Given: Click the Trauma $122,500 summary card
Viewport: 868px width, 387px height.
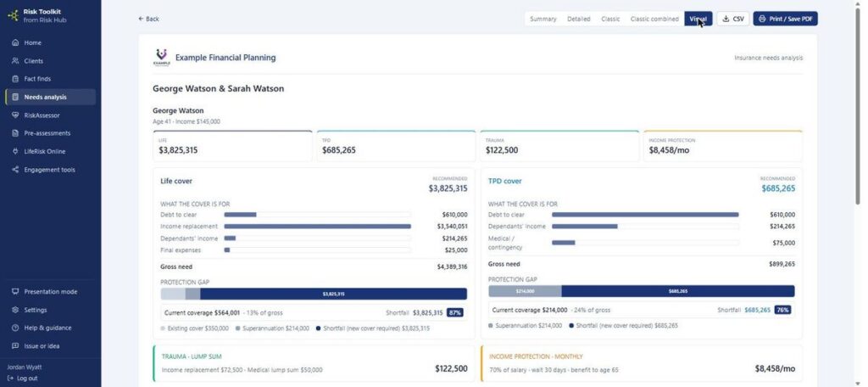Looking at the screenshot, I should pos(559,146).
